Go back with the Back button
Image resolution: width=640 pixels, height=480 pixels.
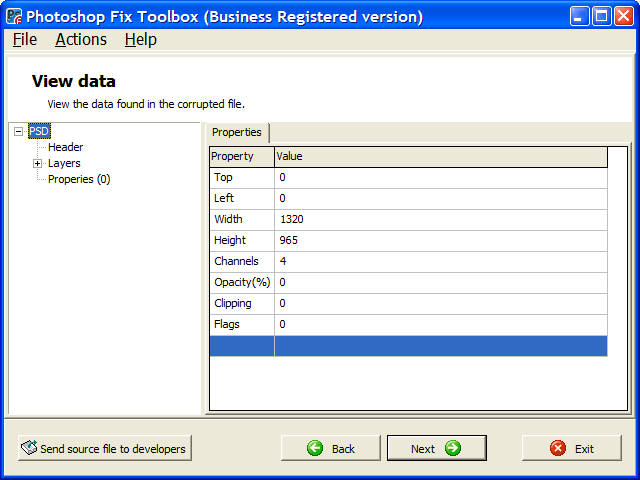[331, 448]
